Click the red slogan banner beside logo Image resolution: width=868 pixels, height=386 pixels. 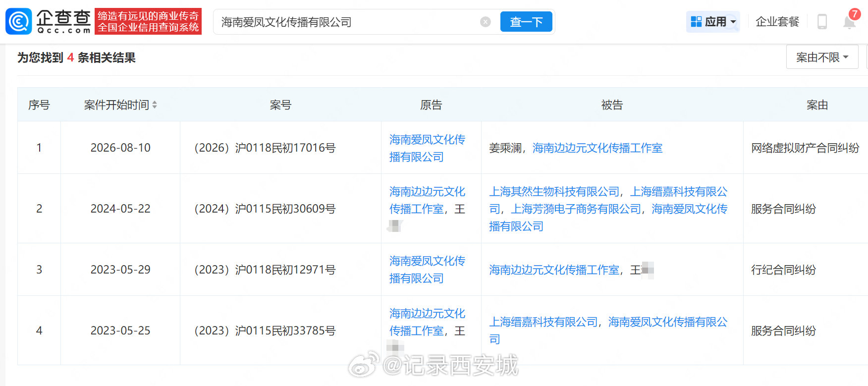click(x=148, y=21)
